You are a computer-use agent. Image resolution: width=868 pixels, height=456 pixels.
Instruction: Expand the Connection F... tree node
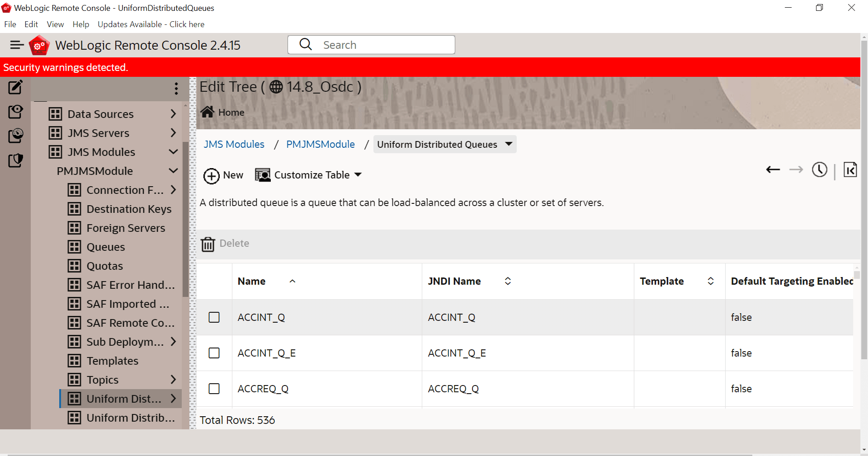click(x=173, y=190)
